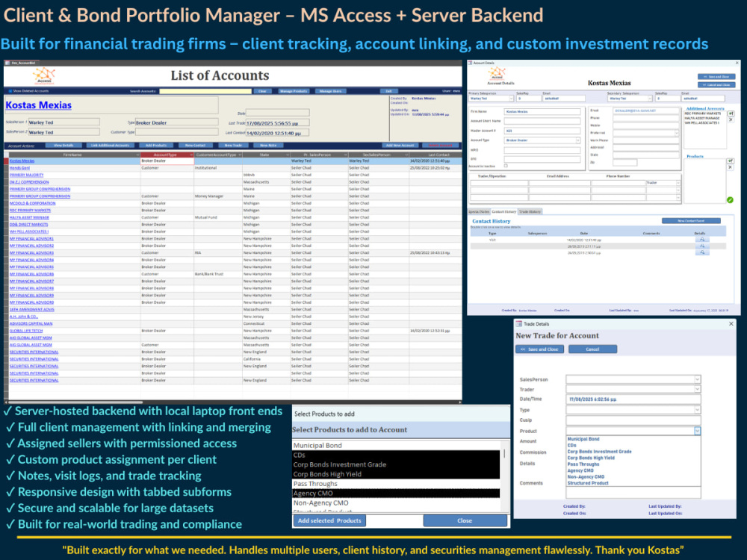Screen dimensions: 747x560
Task: Select the red record selector of first row
Action: [6, 161]
